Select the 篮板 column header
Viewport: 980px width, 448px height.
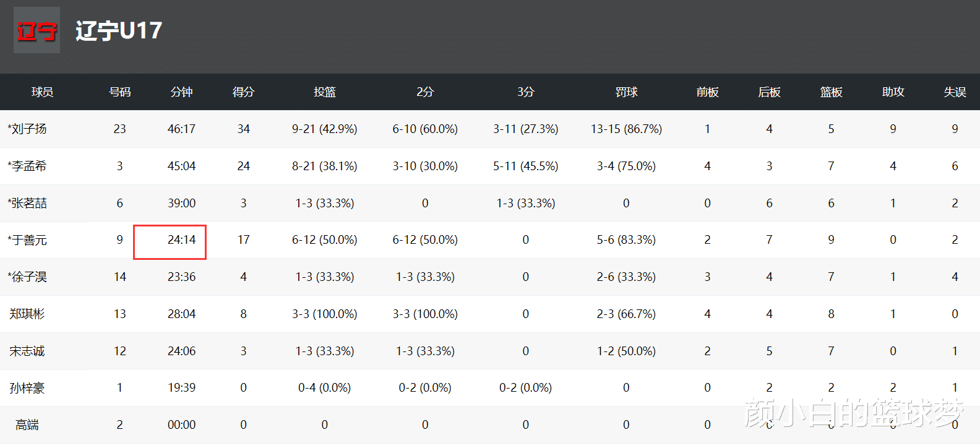(831, 92)
